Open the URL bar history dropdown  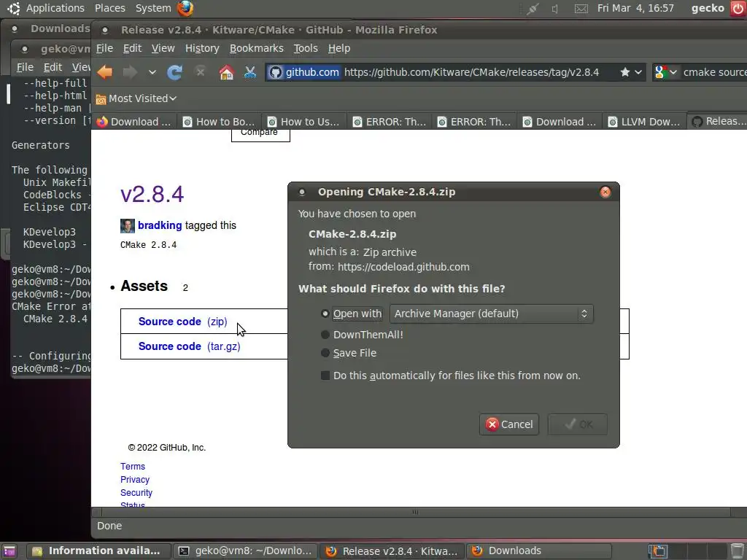638,72
